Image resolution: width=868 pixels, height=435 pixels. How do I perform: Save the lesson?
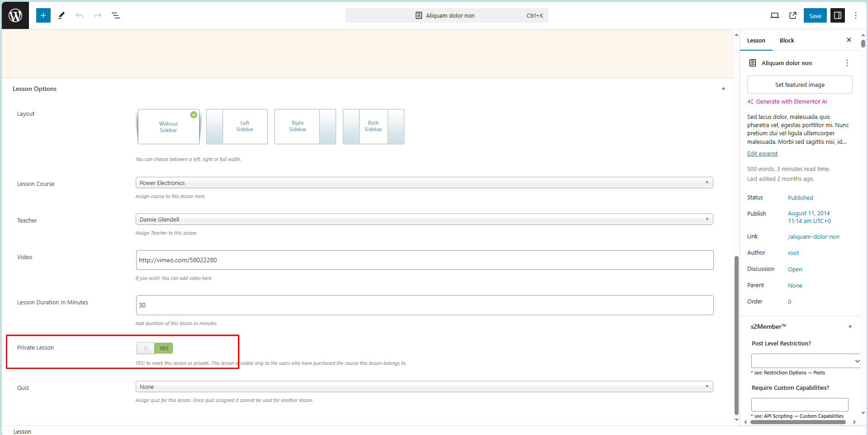815,15
